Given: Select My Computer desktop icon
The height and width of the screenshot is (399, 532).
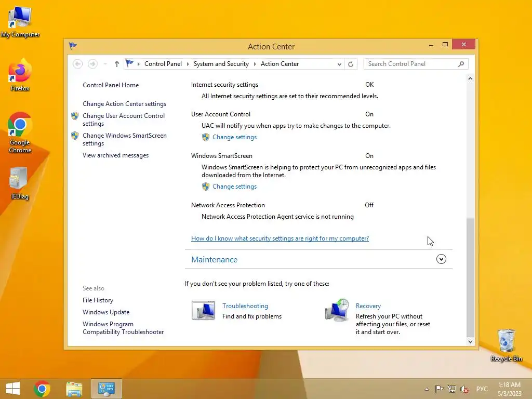Looking at the screenshot, I should (20, 22).
